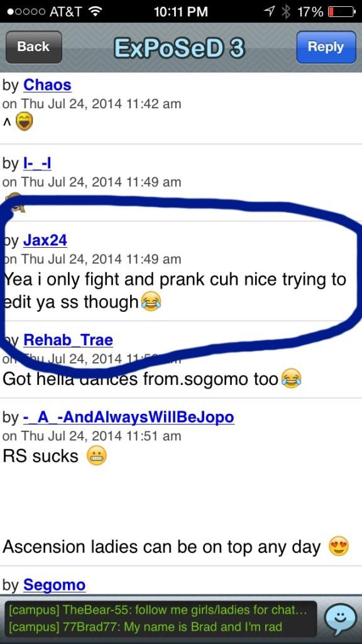Open Rehab_Trae's profile link
Screen dimensions: 362x644
click(x=68, y=340)
